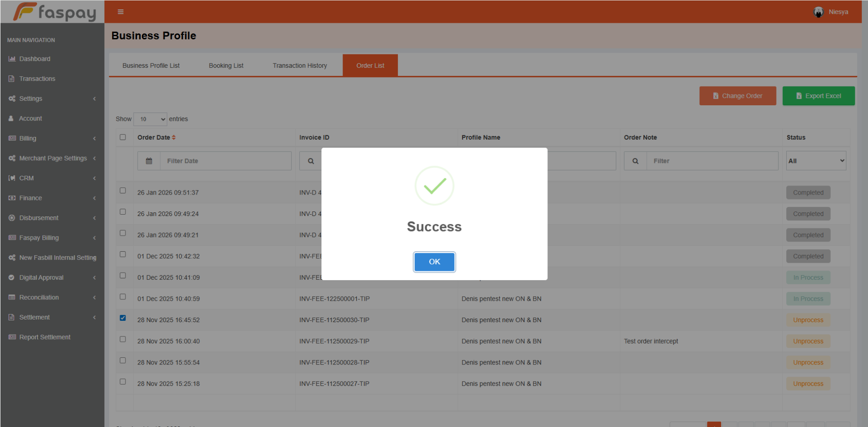The image size is (868, 427).
Task: Click the Change Order button
Action: point(737,96)
